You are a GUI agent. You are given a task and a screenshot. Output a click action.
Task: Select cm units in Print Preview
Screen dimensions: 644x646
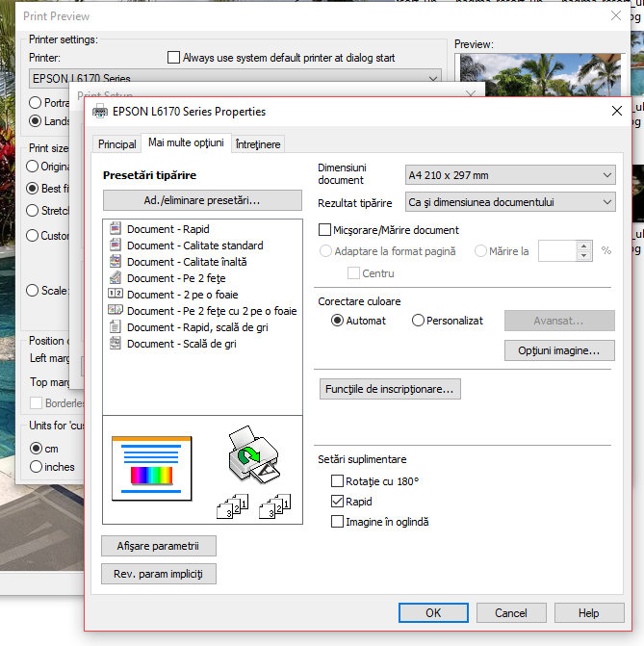click(x=36, y=449)
